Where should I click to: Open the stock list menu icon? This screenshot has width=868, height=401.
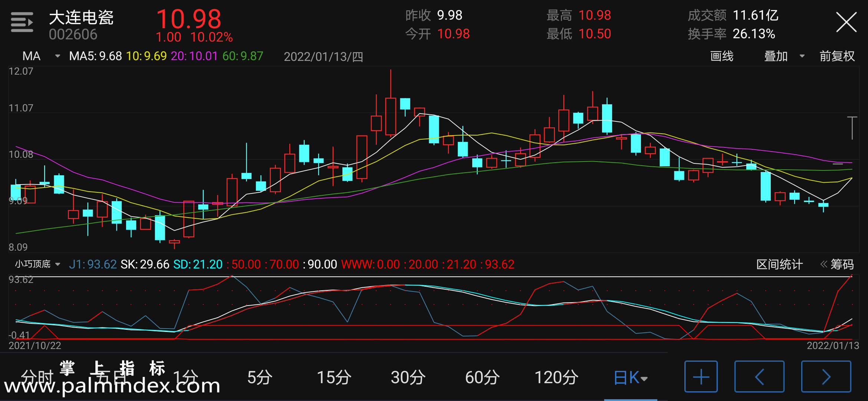[22, 22]
